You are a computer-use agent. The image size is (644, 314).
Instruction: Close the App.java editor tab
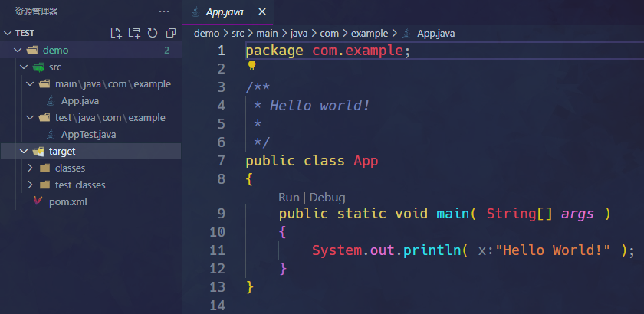point(262,11)
